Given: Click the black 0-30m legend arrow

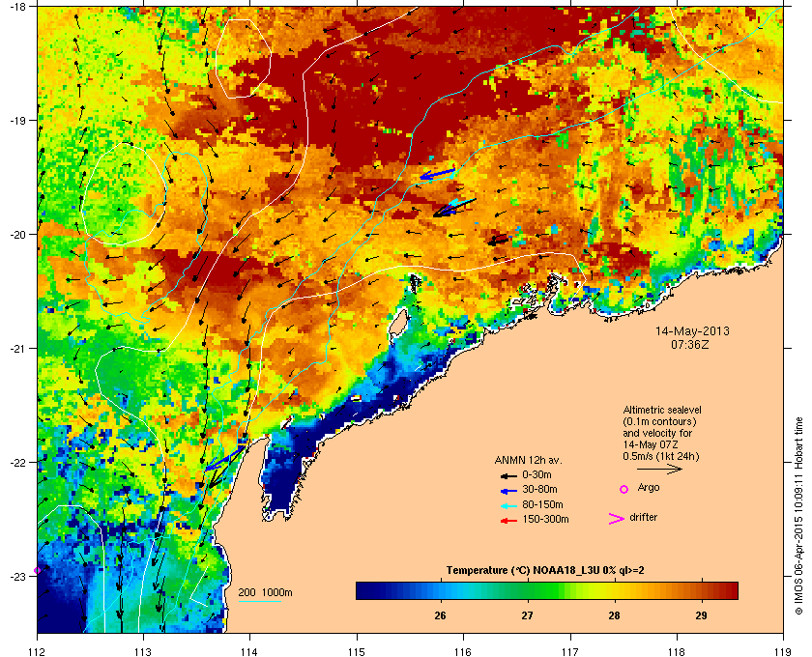Looking at the screenshot, I should click(508, 475).
